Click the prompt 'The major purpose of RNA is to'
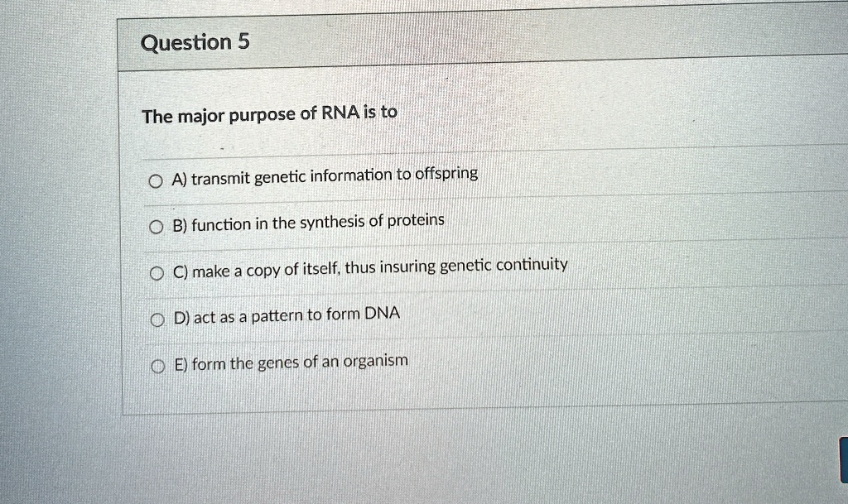This screenshot has width=848, height=504. [x=269, y=114]
